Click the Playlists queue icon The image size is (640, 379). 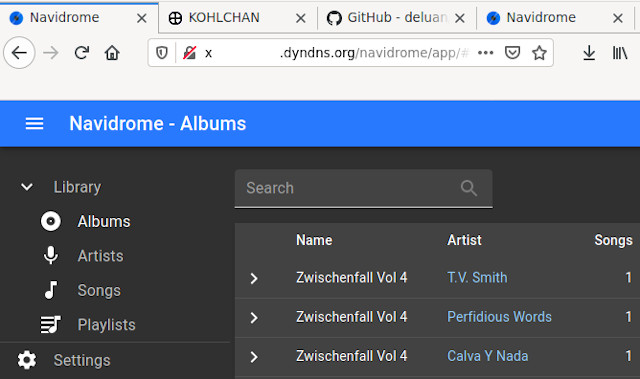51,325
